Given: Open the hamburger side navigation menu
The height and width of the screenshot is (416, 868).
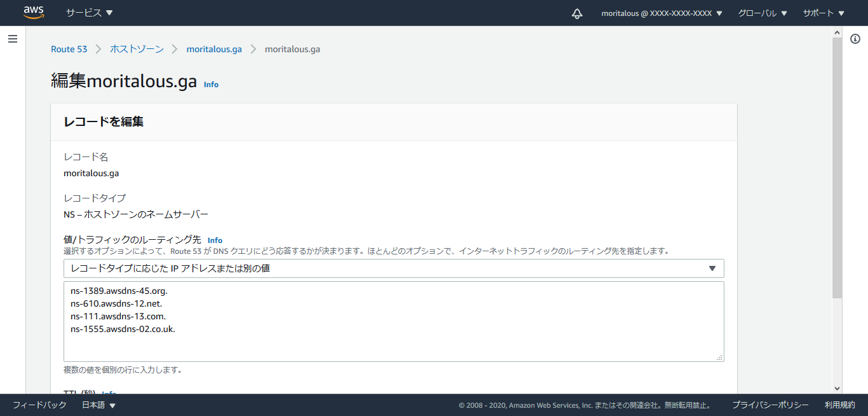Looking at the screenshot, I should tap(13, 39).
